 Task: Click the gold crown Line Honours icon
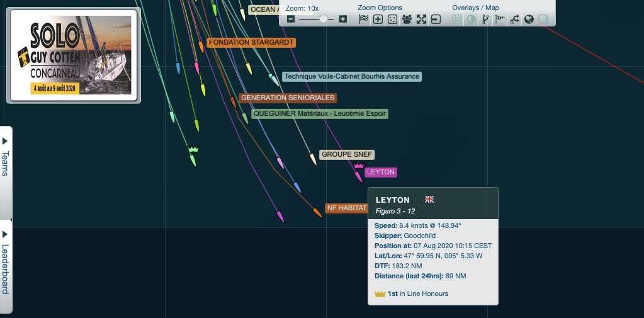click(x=380, y=294)
